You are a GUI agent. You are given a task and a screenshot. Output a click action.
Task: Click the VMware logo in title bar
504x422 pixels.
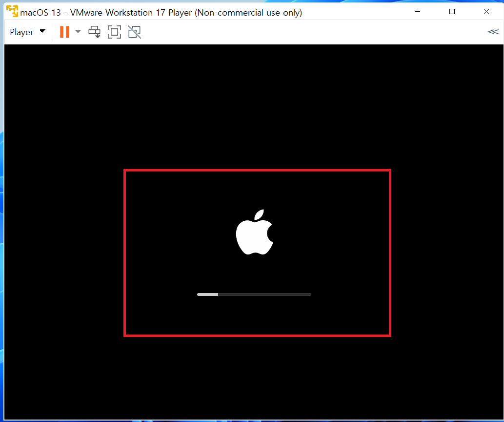pos(12,12)
